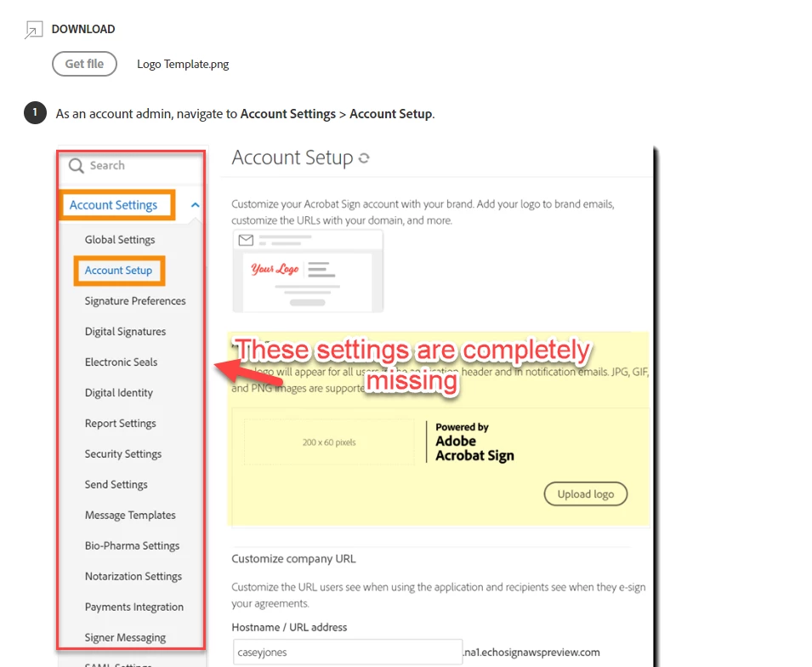Click refresh icon beside Account Setup title
Viewport: 812px width, 667px height.
pos(364,158)
